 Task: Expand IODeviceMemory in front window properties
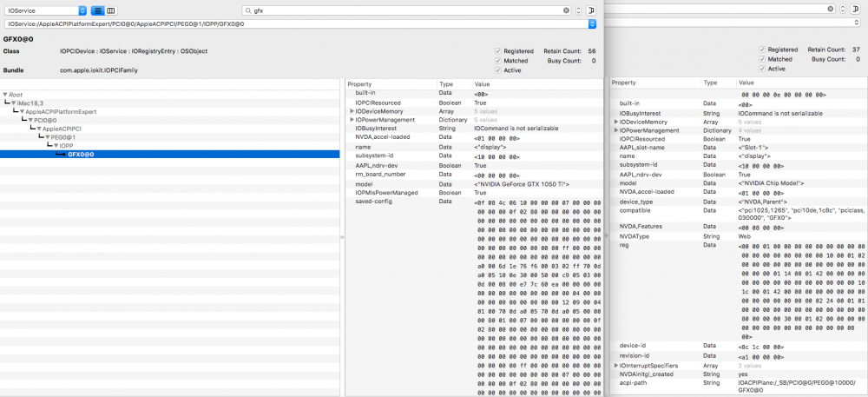(x=352, y=111)
